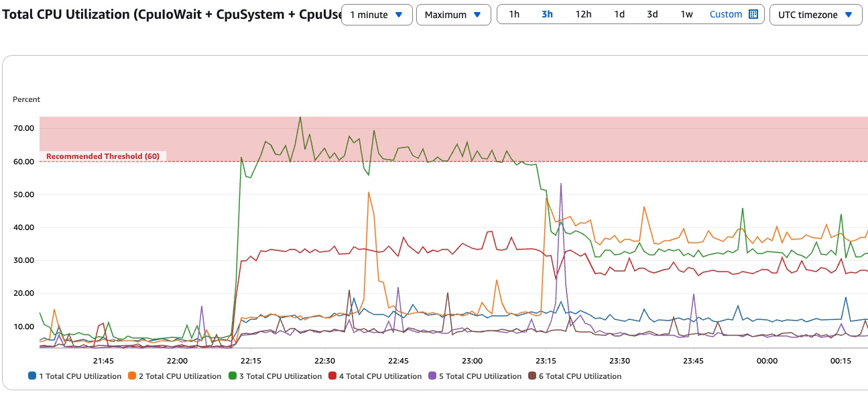Select the 3h time range

(x=548, y=14)
